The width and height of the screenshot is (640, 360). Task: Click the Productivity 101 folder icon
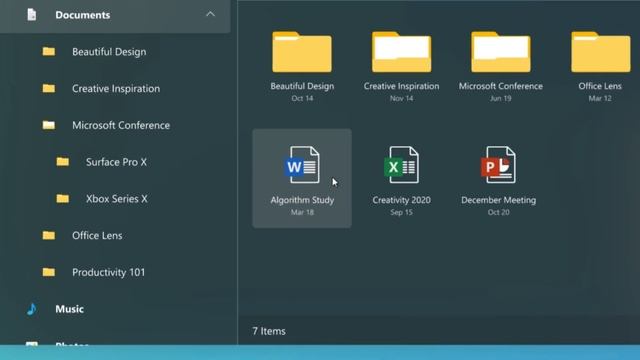49,272
